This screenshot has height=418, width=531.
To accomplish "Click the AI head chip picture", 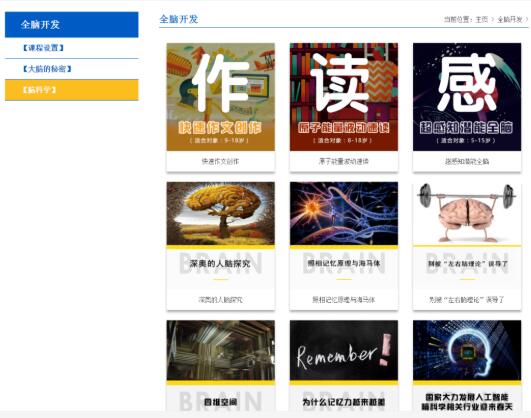I will coord(467,350).
